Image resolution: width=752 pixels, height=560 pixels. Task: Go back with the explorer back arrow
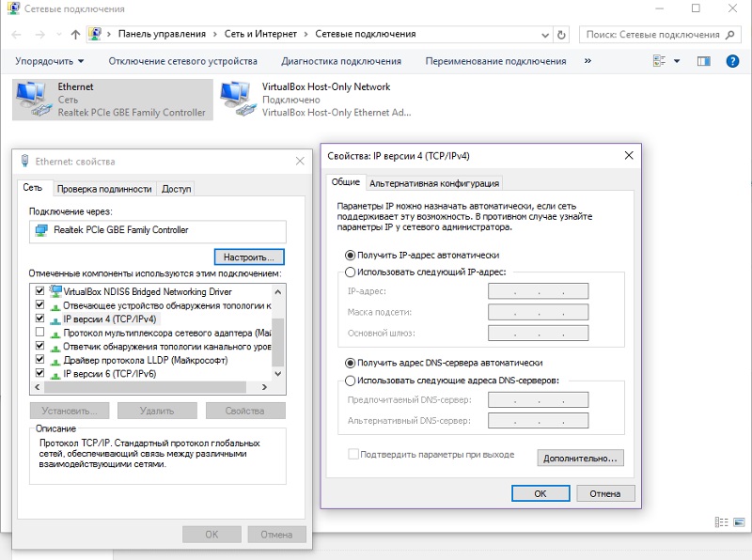[16, 35]
